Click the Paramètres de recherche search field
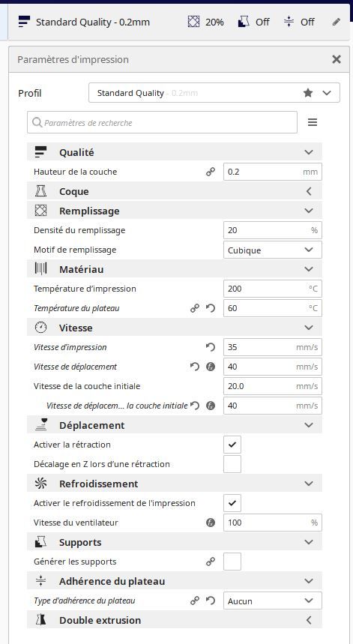The image size is (353, 644). (162, 122)
